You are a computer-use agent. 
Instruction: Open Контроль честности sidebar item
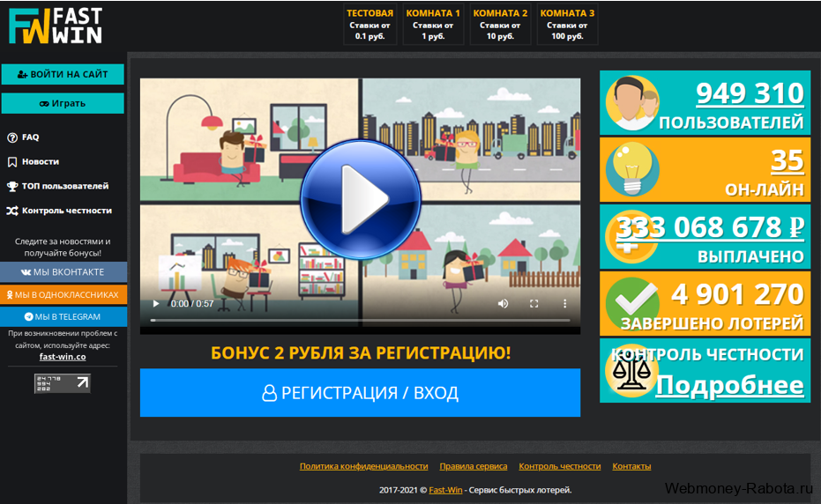66,211
